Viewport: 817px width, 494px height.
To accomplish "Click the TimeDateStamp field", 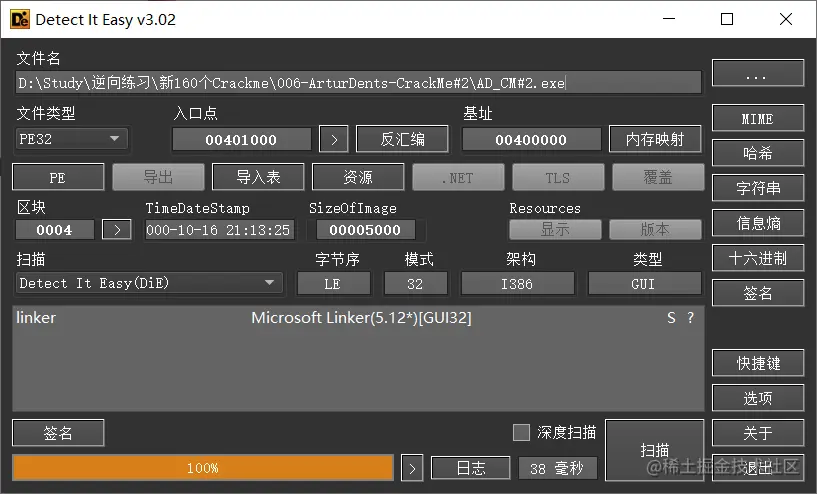I will (x=219, y=230).
